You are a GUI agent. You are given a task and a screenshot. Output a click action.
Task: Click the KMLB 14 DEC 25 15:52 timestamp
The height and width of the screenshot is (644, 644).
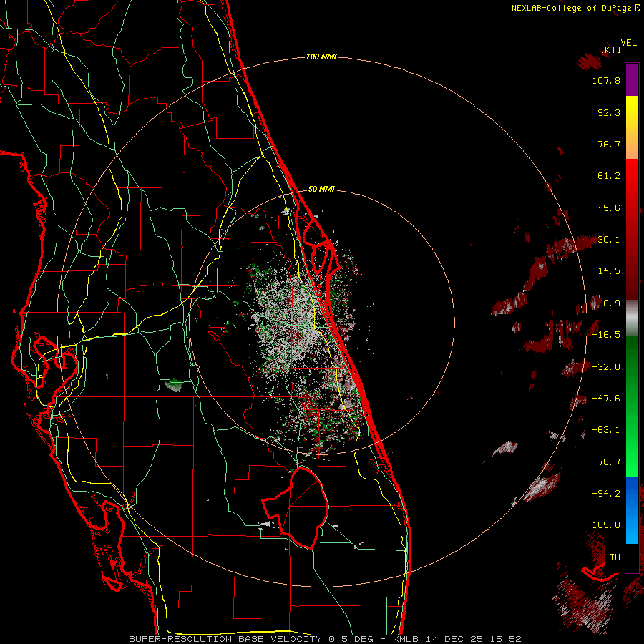457,639
